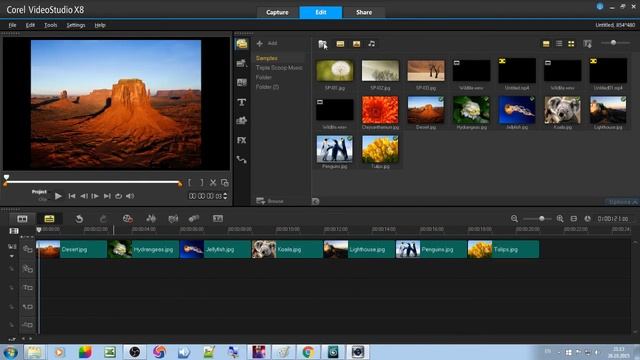Zoom in the timeline magnifier
Viewport: 640px width, 360px height.
coord(560,219)
